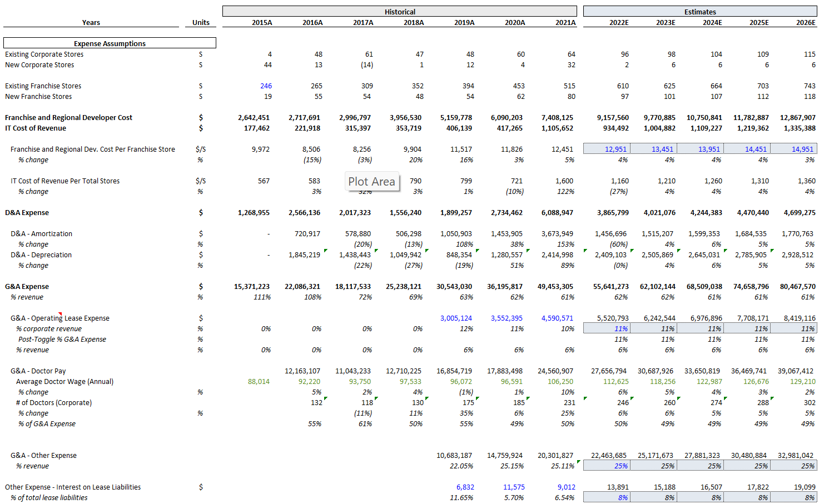Image resolution: width=819 pixels, height=504 pixels.
Task: Select the 2016A column header
Action: tap(312, 22)
